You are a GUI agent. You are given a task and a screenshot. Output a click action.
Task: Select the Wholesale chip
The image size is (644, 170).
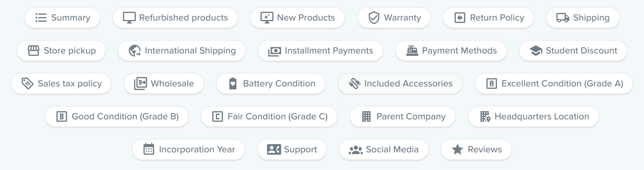(163, 84)
